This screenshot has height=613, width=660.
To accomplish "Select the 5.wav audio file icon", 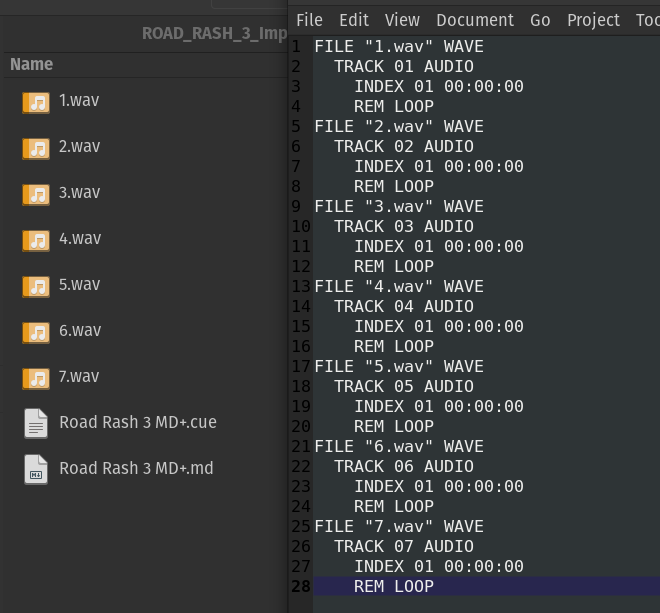I will pyautogui.click(x=36, y=287).
